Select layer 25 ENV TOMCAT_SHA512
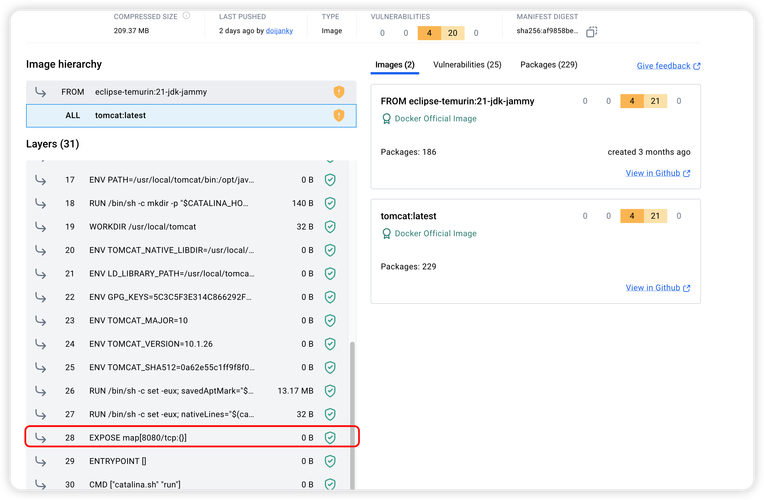764x500 pixels. [188, 367]
